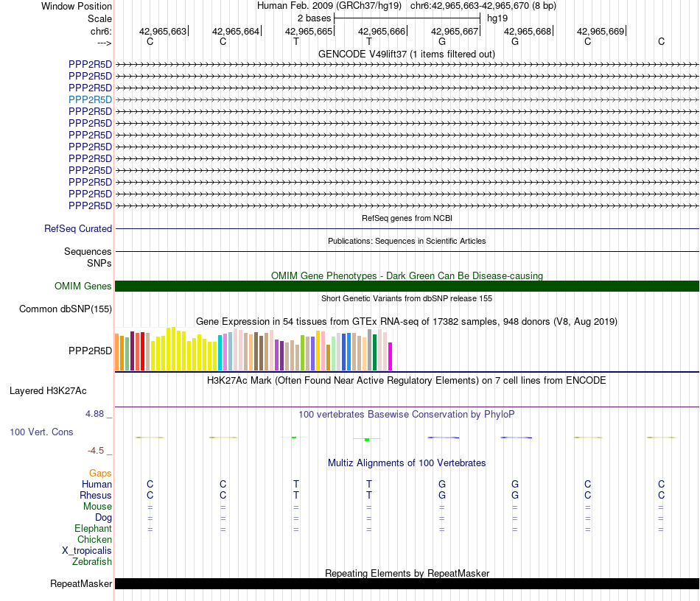Open the 'Repeating Elements by RepeatMasker' title
Viewport: 700px width, 601px height.
click(x=407, y=573)
